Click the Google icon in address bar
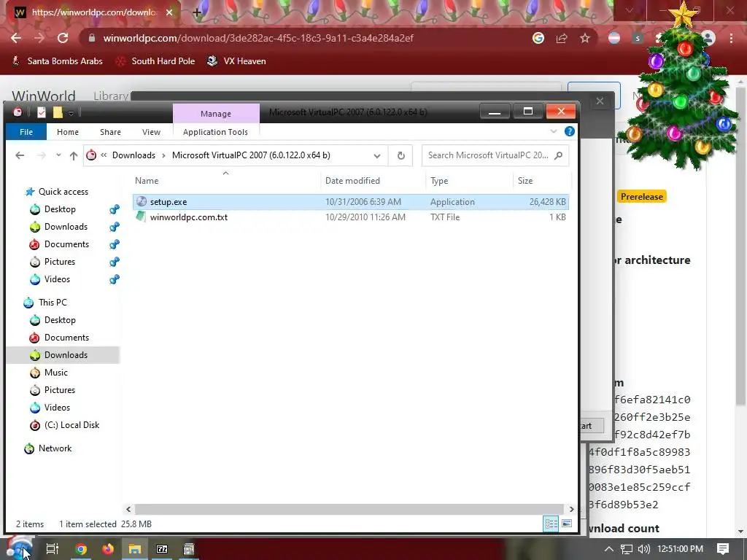The width and height of the screenshot is (747, 560). [538, 38]
